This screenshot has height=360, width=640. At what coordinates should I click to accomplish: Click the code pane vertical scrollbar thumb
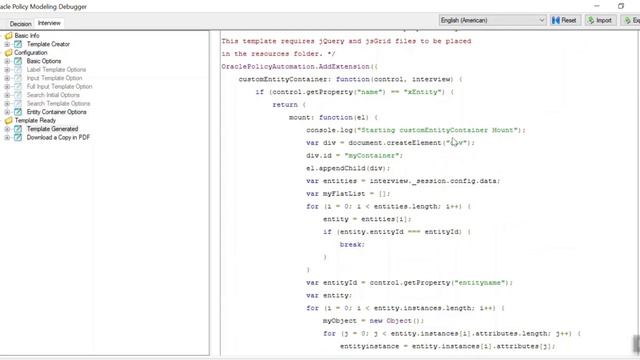click(x=636, y=344)
